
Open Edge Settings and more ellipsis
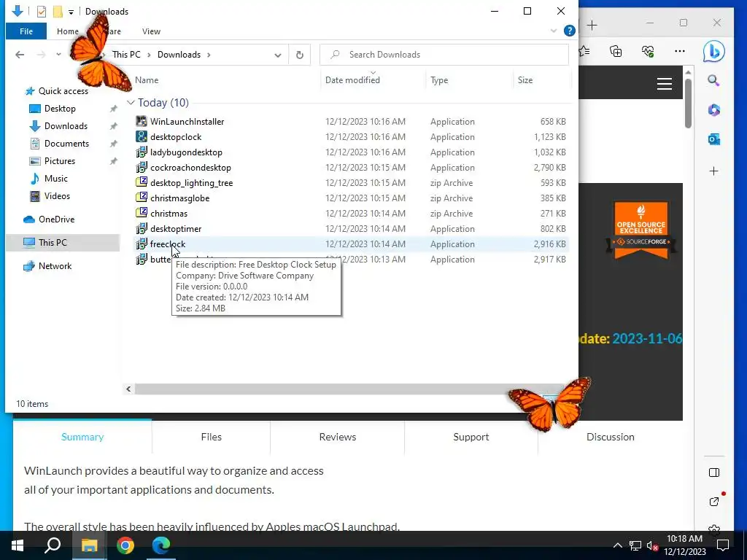(x=680, y=51)
